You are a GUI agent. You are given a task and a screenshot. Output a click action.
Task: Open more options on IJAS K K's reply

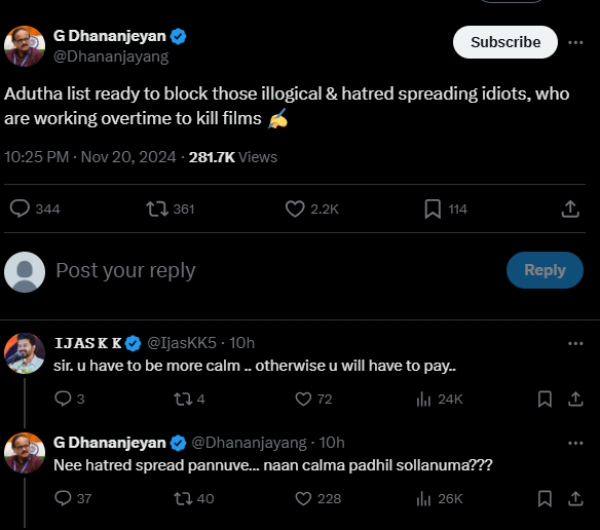pos(575,343)
